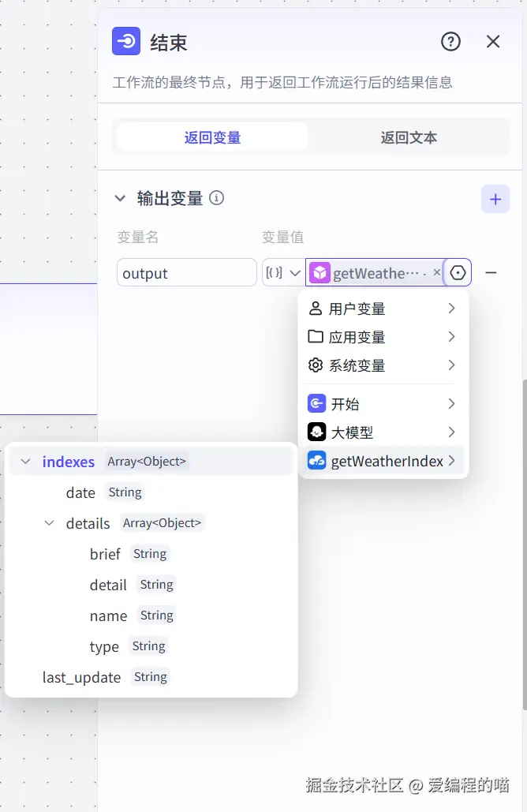Collapse the details tree node
The width and height of the screenshot is (527, 812).
tap(49, 523)
